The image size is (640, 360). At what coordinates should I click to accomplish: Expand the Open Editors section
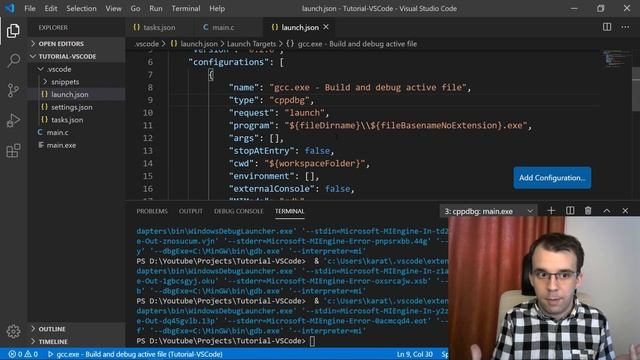[76, 43]
